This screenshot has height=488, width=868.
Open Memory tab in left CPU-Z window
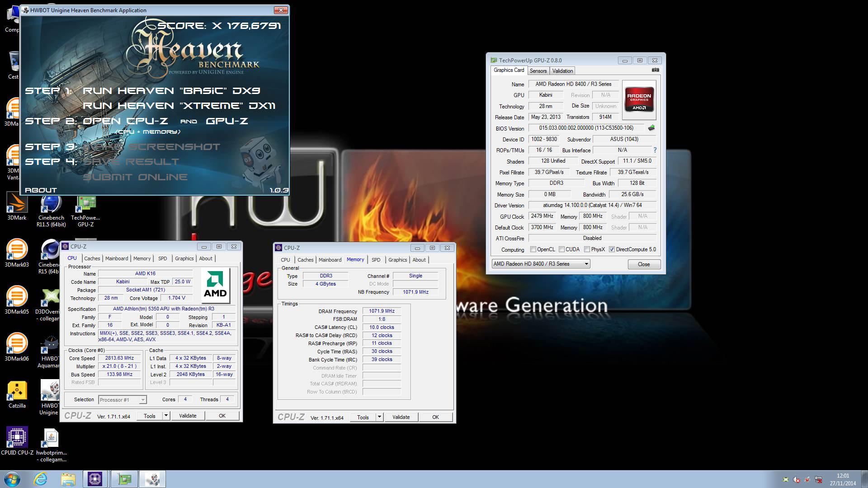tap(142, 258)
